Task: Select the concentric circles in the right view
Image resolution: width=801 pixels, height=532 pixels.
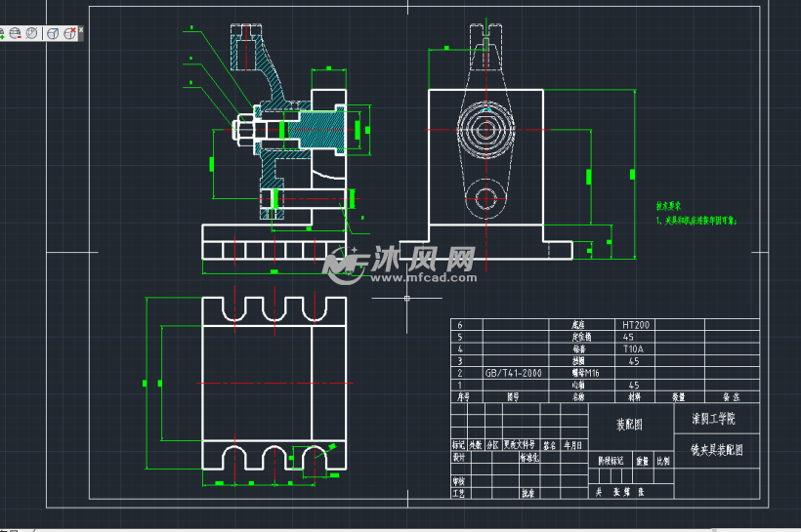Action: pos(485,130)
